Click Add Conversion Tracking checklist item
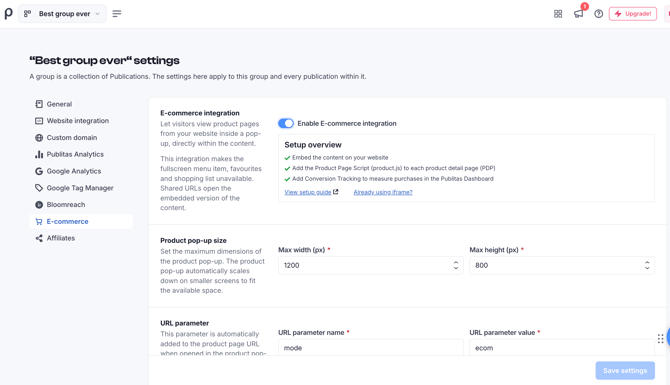The image size is (670, 385). tap(393, 179)
